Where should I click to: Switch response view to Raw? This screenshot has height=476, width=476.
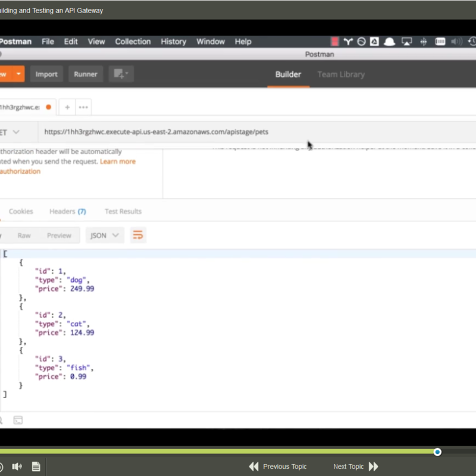(24, 236)
